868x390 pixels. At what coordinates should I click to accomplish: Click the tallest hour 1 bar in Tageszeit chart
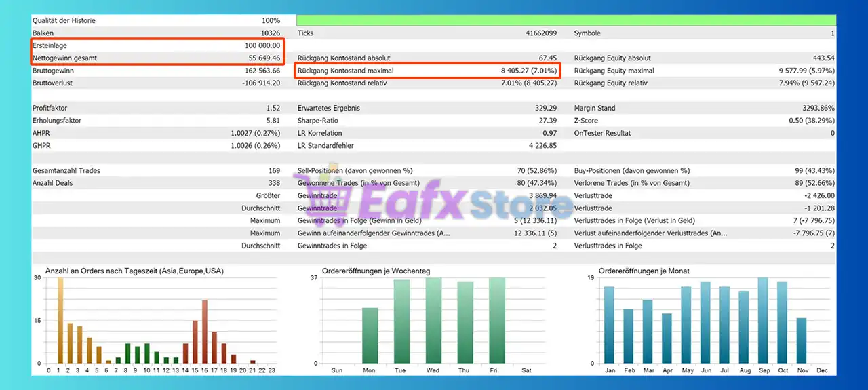pos(60,320)
